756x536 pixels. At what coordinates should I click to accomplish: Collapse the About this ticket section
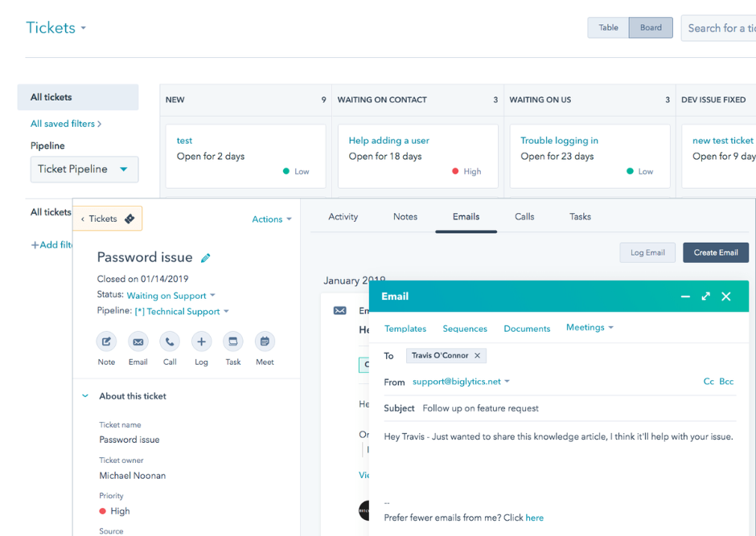click(86, 396)
